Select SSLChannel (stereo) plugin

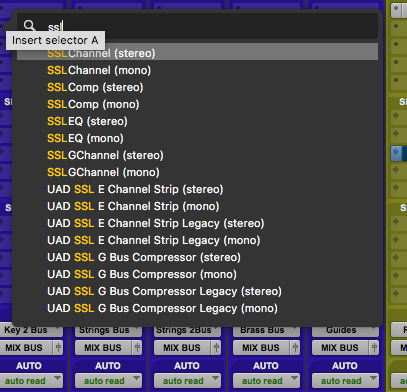[x=197, y=53]
